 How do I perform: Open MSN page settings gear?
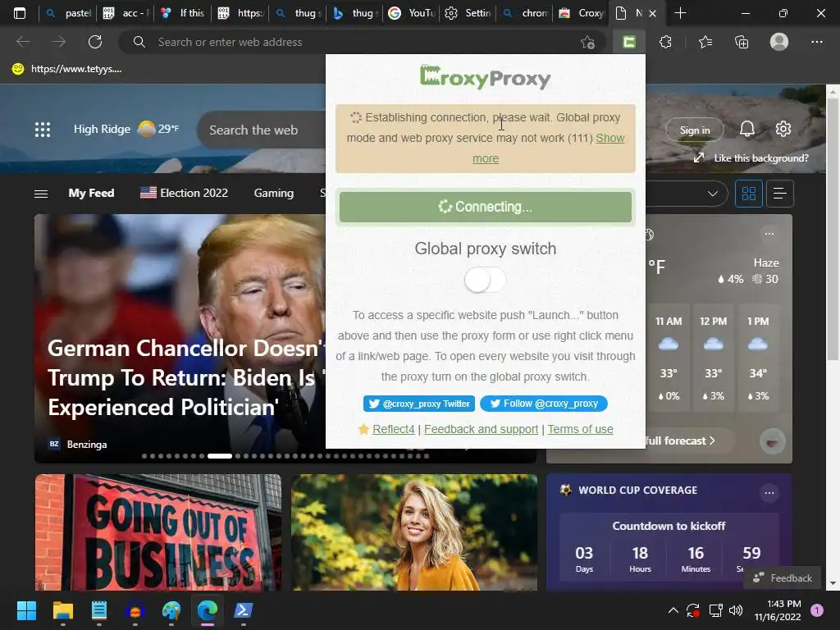click(783, 129)
